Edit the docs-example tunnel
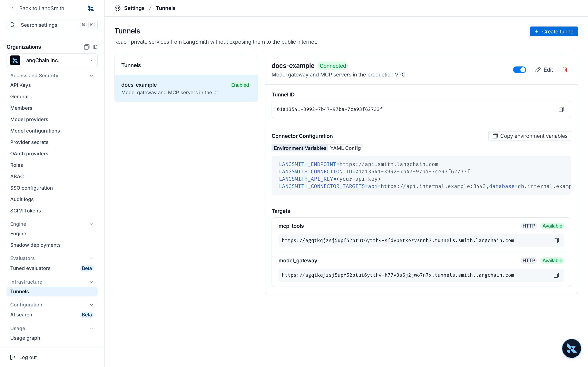 tap(544, 70)
